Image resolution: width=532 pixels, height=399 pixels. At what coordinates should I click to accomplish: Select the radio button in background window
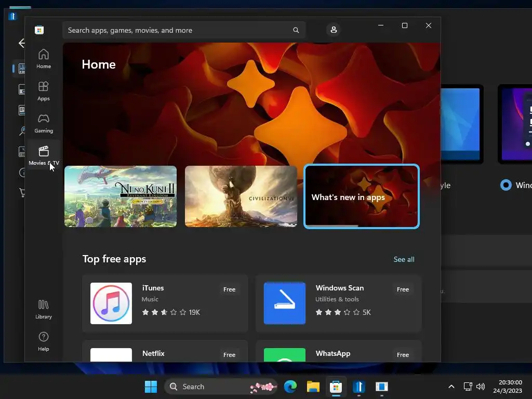click(x=506, y=185)
